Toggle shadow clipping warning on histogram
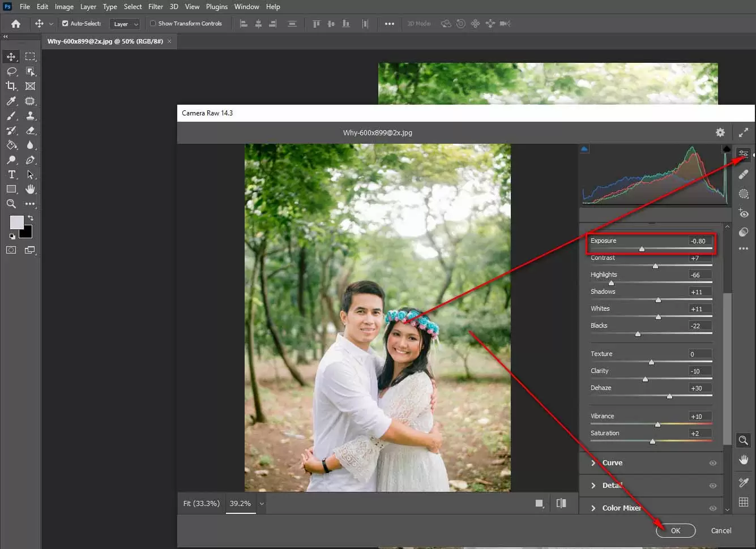756x549 pixels. coord(584,149)
